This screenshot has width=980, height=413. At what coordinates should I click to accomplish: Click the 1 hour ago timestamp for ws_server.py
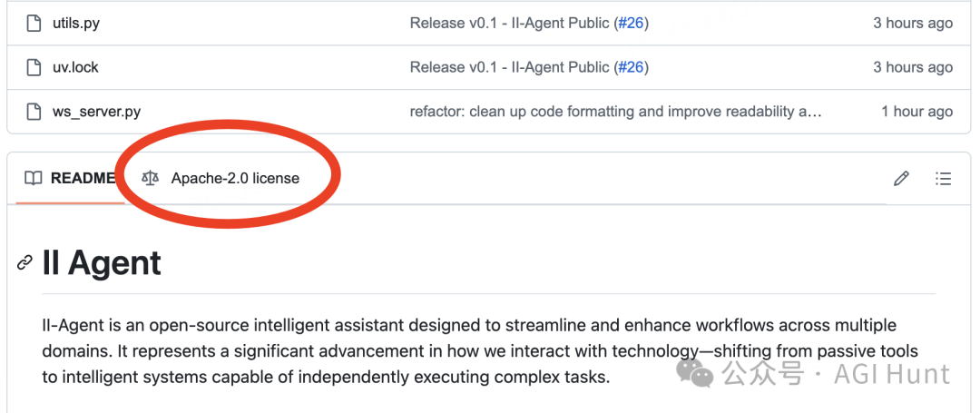pos(916,112)
